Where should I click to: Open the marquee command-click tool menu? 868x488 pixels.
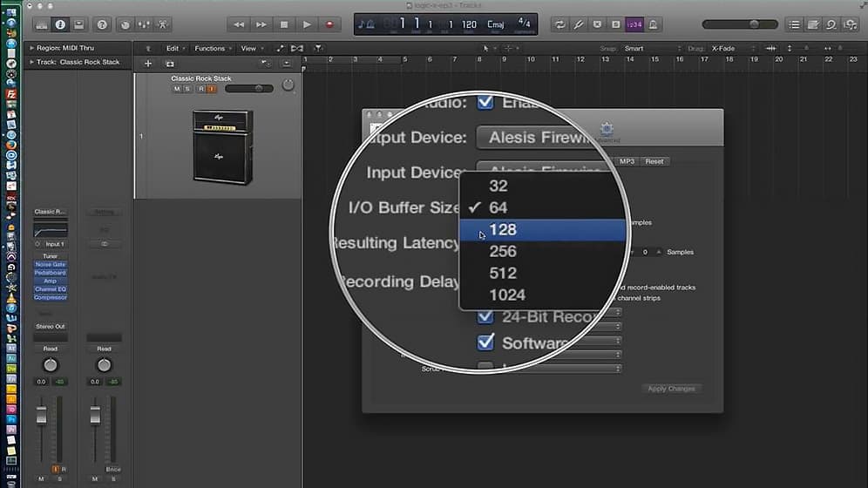point(511,49)
